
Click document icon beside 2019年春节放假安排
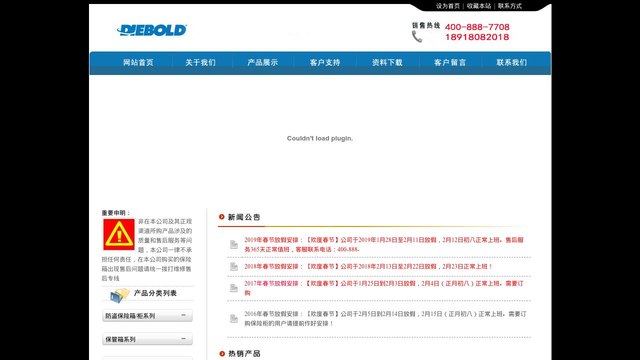234,244
